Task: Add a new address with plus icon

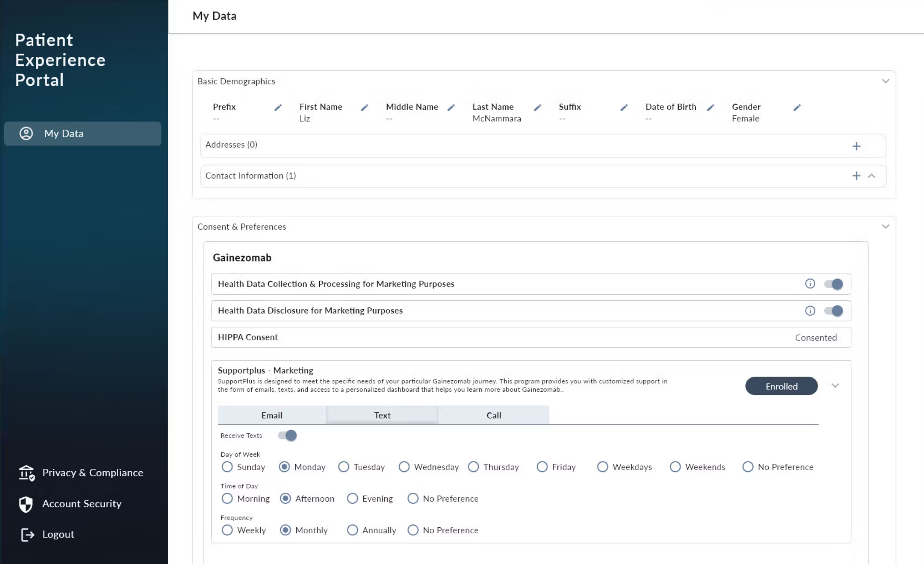Action: click(856, 146)
